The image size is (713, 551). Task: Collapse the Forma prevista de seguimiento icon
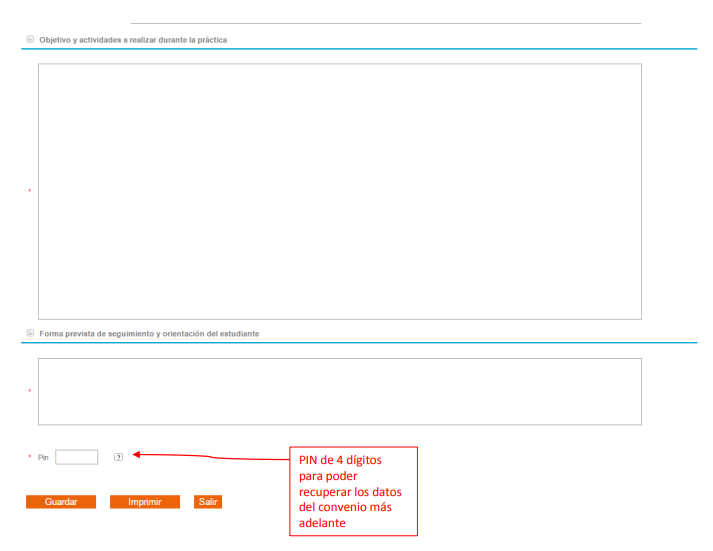[x=30, y=333]
